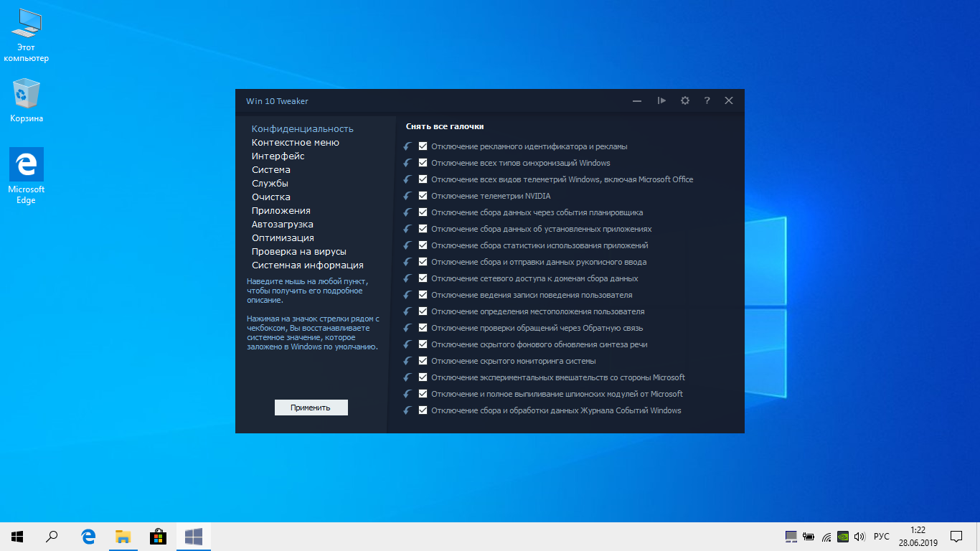Open the Службы section
Screen dimensions: 980x551
270,184
